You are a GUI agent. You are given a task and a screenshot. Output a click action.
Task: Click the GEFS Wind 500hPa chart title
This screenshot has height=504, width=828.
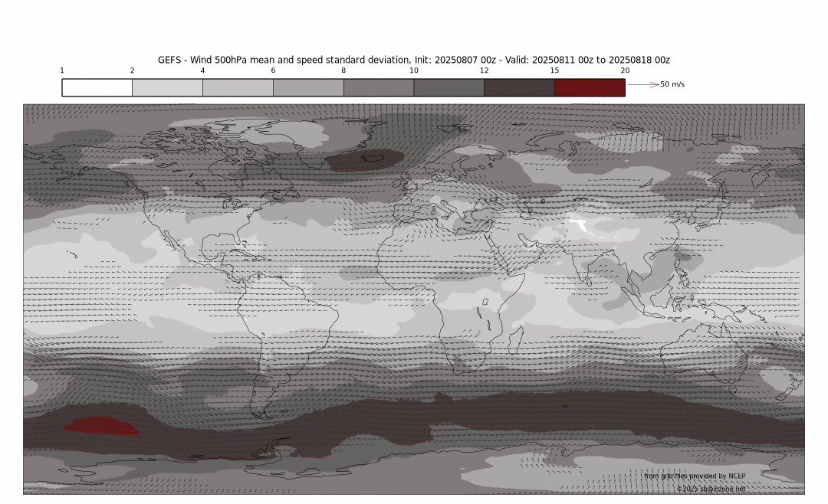(x=414, y=60)
